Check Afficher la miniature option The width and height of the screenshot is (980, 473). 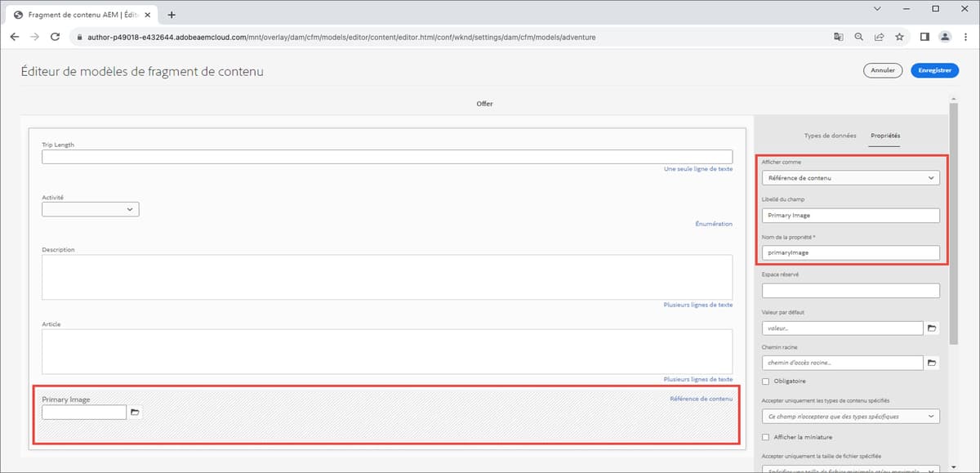click(x=765, y=436)
